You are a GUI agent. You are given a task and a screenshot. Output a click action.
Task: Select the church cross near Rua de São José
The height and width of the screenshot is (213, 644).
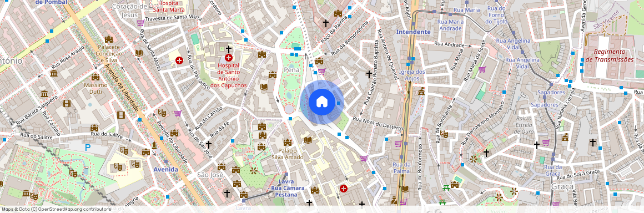pos(208,144)
